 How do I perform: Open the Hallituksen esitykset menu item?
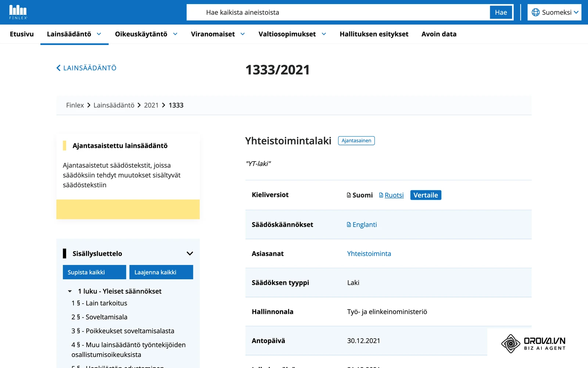(x=374, y=34)
